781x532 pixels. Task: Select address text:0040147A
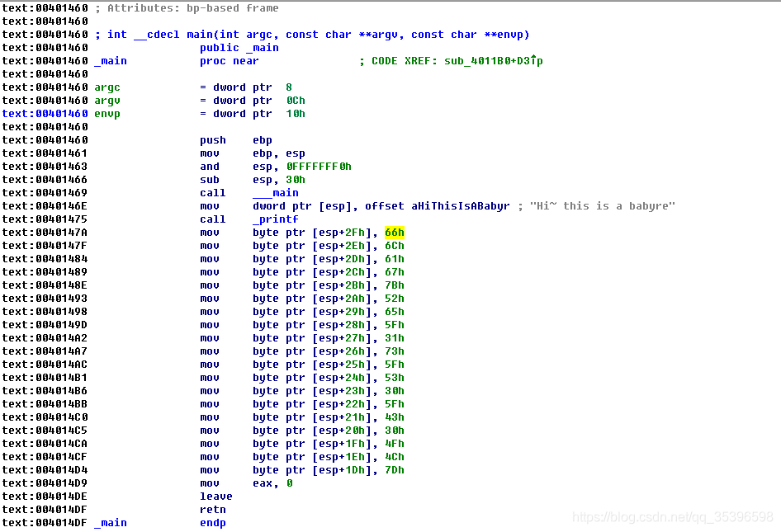[x=45, y=233]
